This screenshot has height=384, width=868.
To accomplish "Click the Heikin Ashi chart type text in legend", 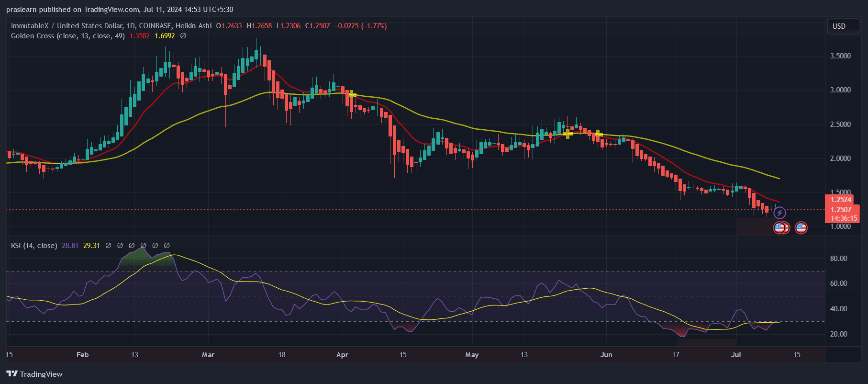I will [x=194, y=26].
